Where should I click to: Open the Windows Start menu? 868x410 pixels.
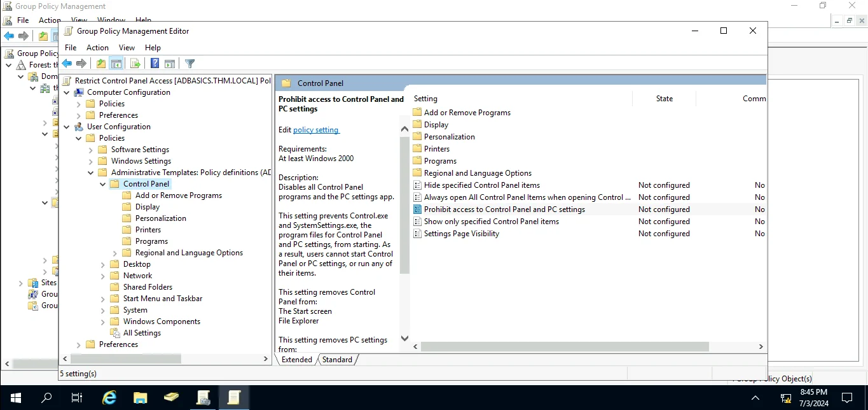tap(15, 398)
